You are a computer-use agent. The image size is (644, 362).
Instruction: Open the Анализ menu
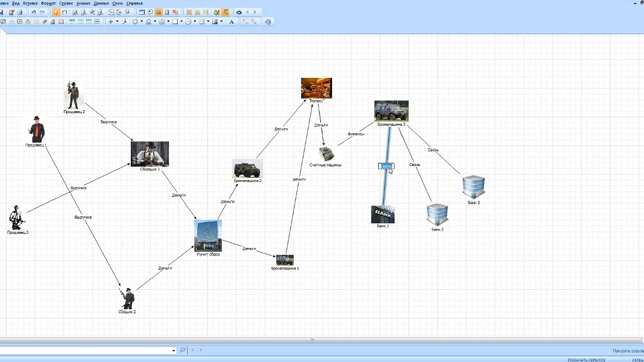click(83, 3)
